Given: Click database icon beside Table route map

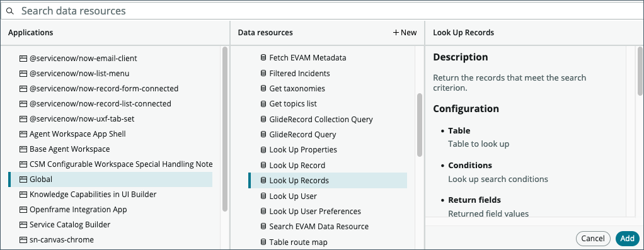Looking at the screenshot, I should [263, 242].
